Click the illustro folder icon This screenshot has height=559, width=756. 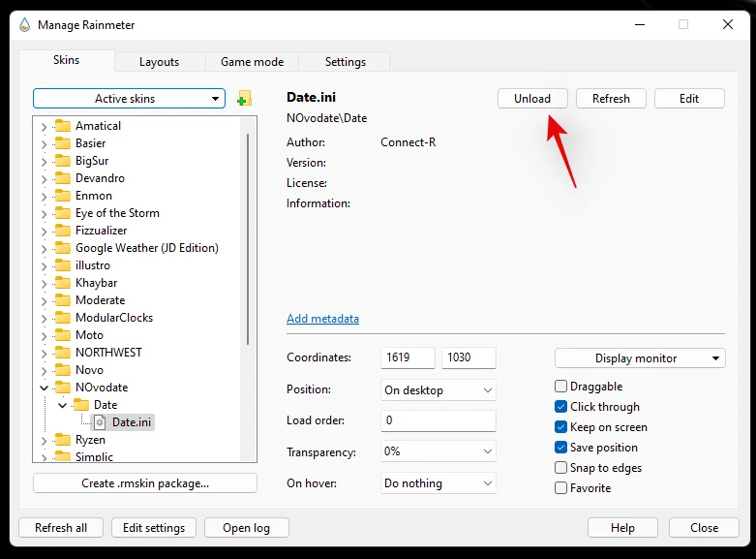pyautogui.click(x=62, y=265)
